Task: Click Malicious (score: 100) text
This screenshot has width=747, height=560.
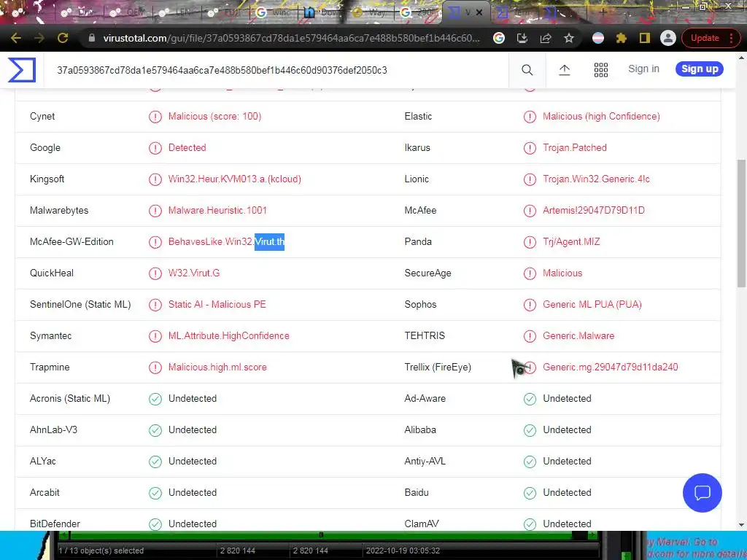Action: [x=215, y=117]
